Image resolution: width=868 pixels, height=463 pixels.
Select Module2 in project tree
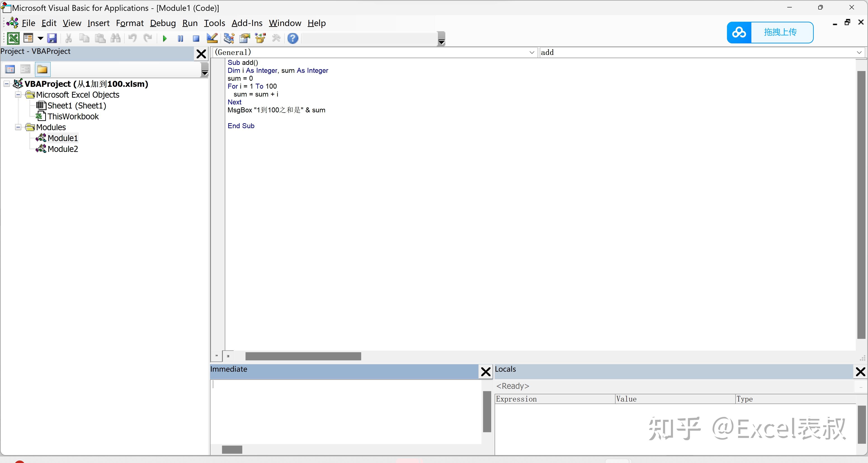pos(63,149)
